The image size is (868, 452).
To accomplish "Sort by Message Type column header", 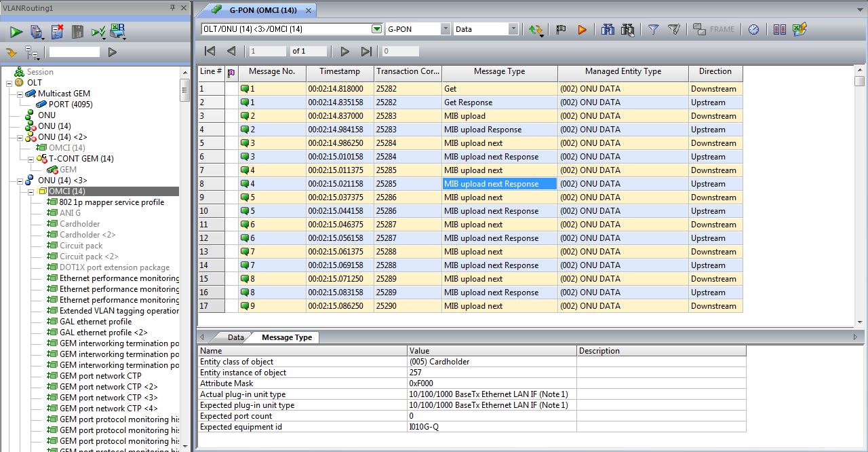I will pos(500,71).
